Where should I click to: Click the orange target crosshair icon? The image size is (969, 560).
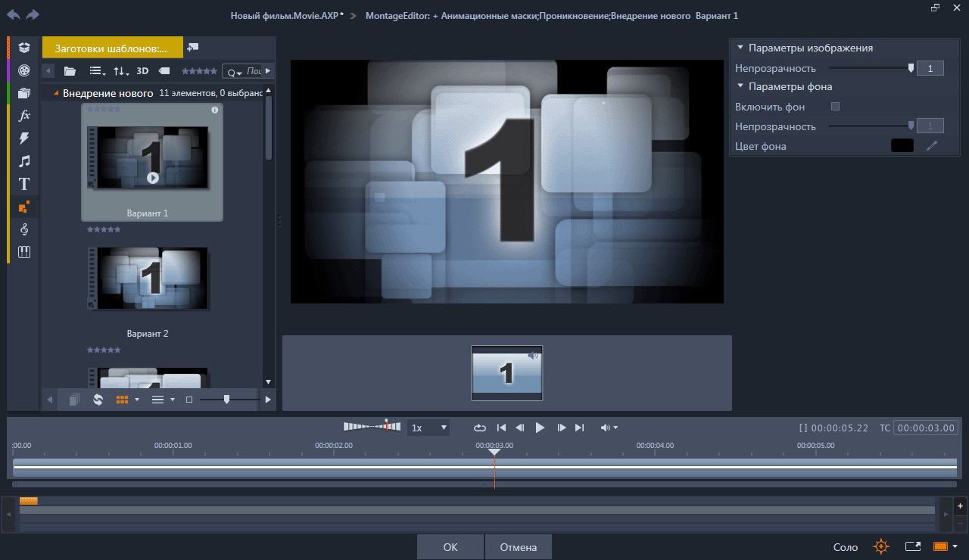[x=881, y=546]
